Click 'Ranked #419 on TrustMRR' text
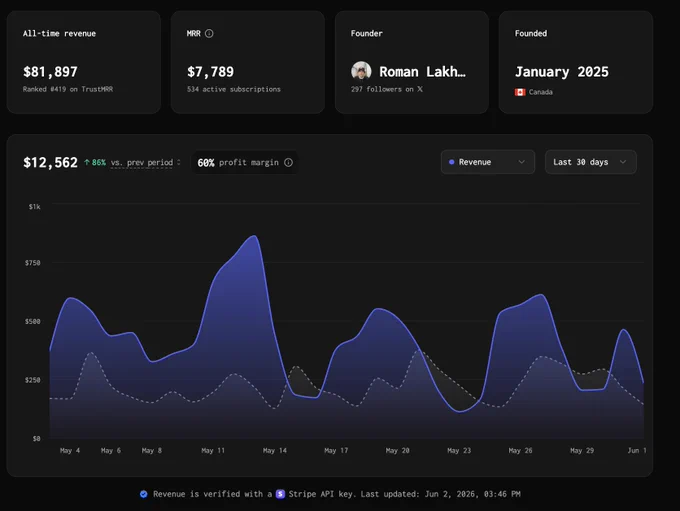The height and width of the screenshot is (511, 680). tap(68, 89)
